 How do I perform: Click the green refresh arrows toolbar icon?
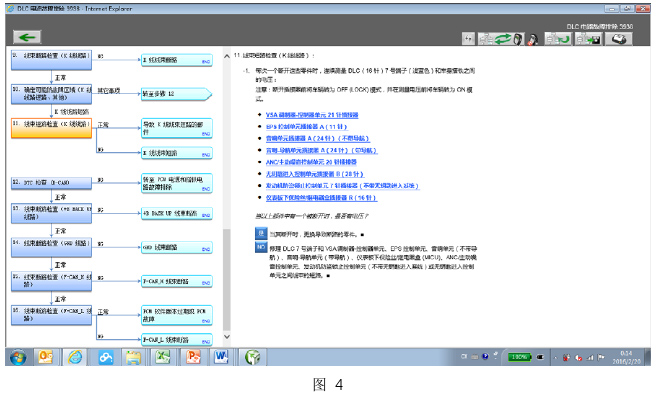click(x=503, y=39)
